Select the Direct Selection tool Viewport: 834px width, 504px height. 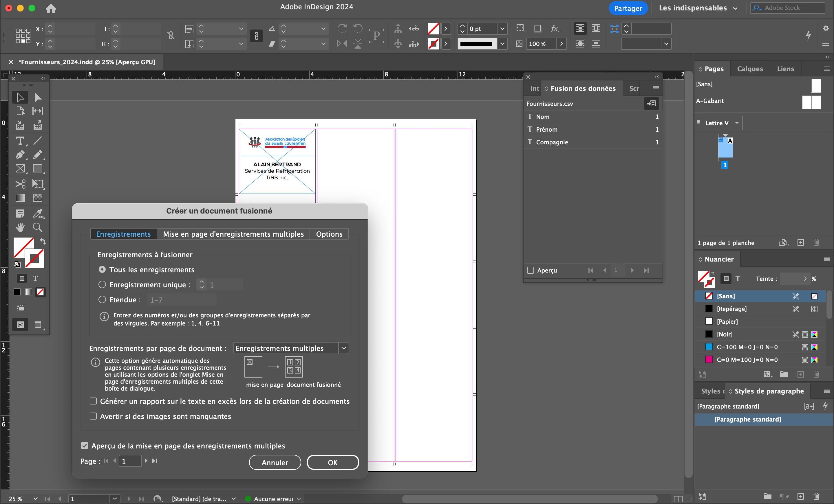[x=38, y=98]
